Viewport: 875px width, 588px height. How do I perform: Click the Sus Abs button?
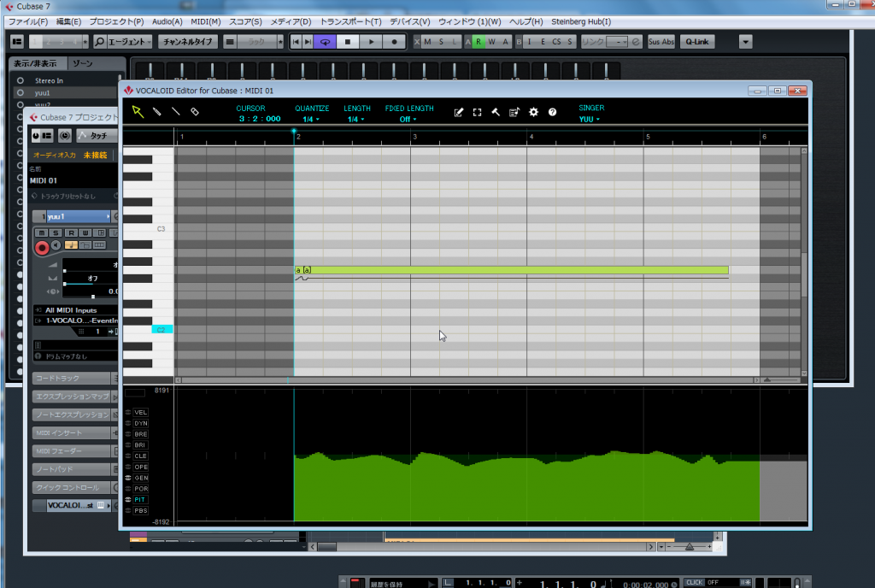pyautogui.click(x=661, y=42)
